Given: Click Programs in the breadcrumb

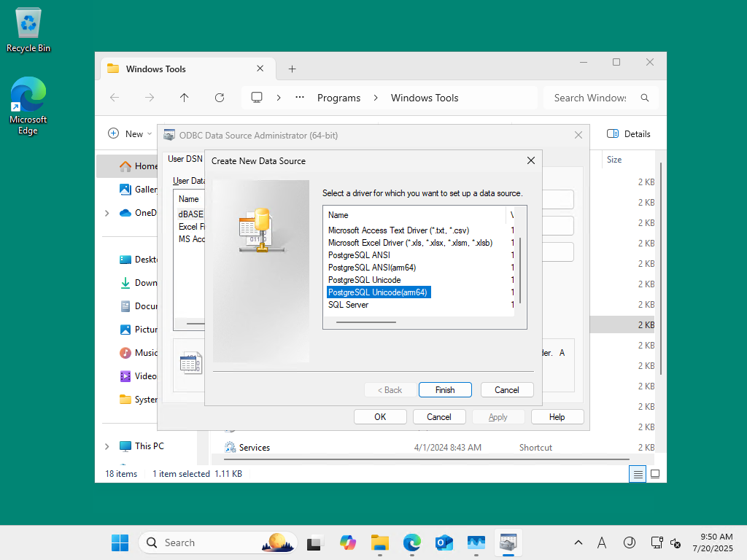Looking at the screenshot, I should pyautogui.click(x=338, y=98).
